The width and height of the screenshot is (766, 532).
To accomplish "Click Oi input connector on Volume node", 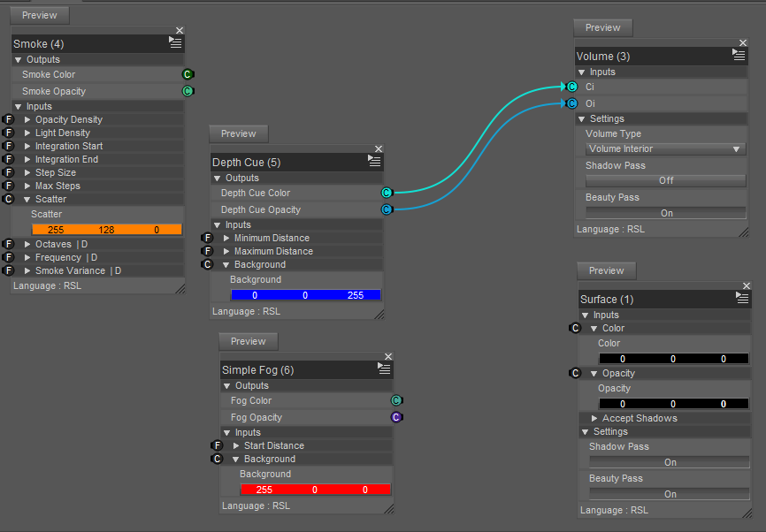I will [x=571, y=103].
